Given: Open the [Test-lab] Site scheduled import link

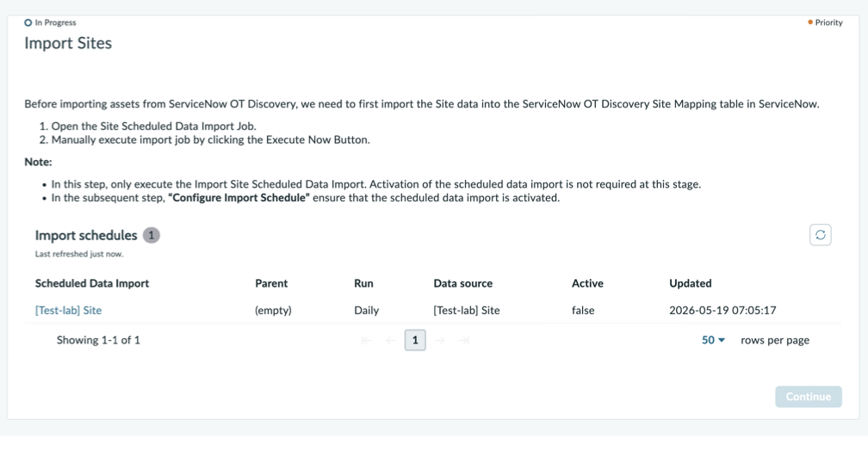Looking at the screenshot, I should (69, 311).
